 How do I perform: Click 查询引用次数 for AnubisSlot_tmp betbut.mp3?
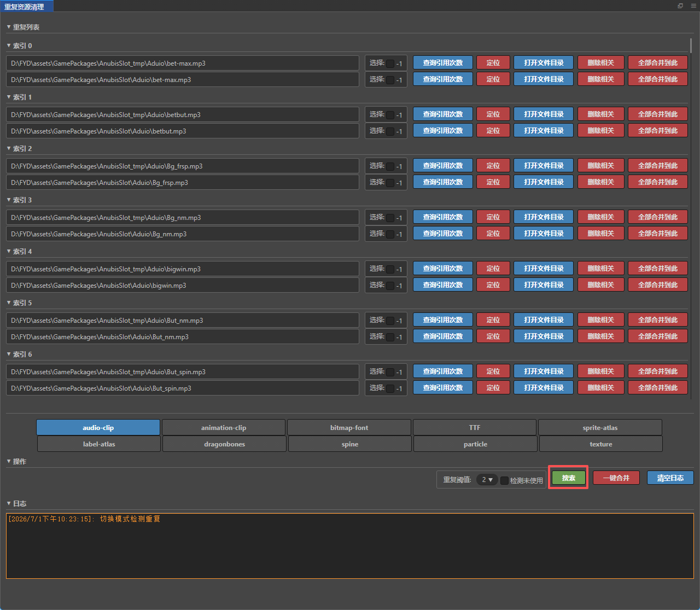coord(442,114)
